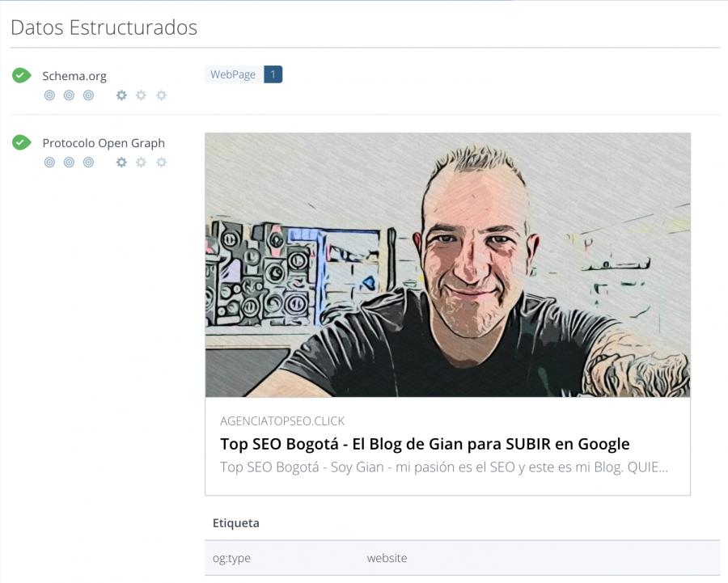Select middle target icon under Protocolo Open Graph

click(69, 163)
